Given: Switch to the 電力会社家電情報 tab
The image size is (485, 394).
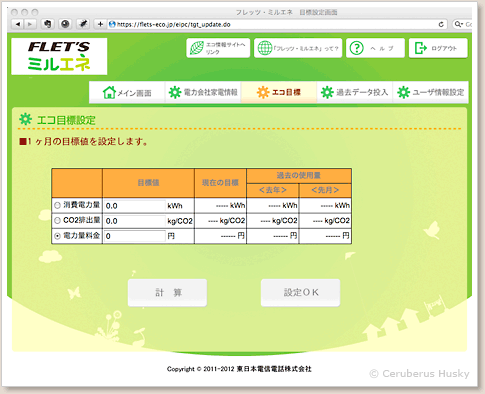Looking at the screenshot, I should click(x=203, y=92).
